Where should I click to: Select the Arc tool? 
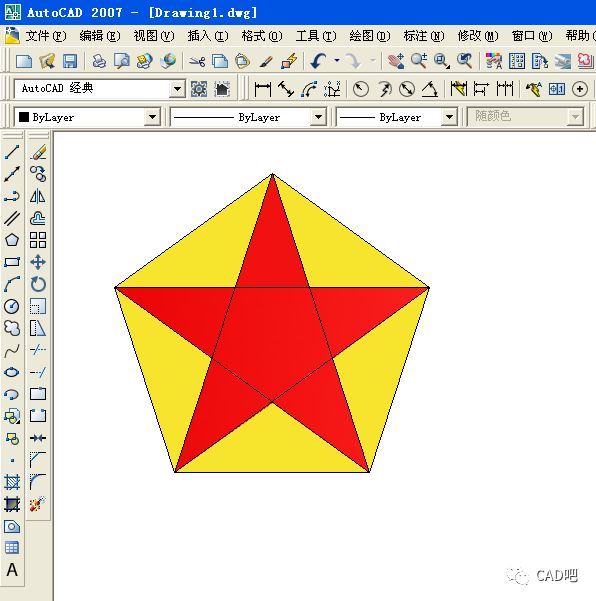[12, 284]
